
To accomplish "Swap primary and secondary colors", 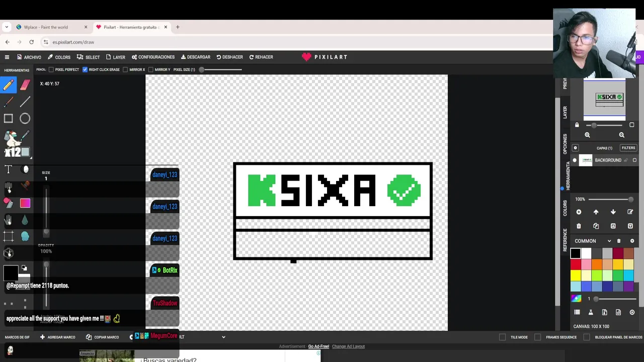I will point(24,268).
